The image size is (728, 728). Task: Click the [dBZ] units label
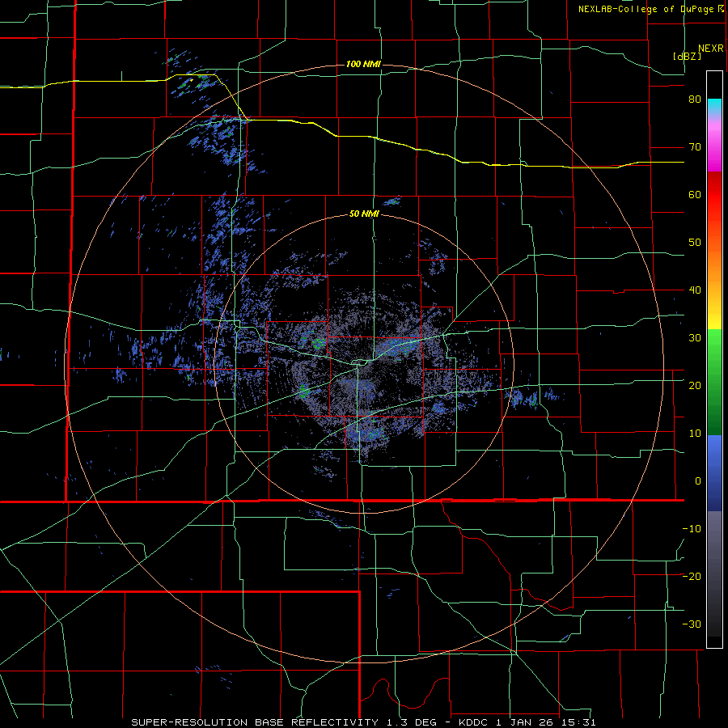[687, 56]
